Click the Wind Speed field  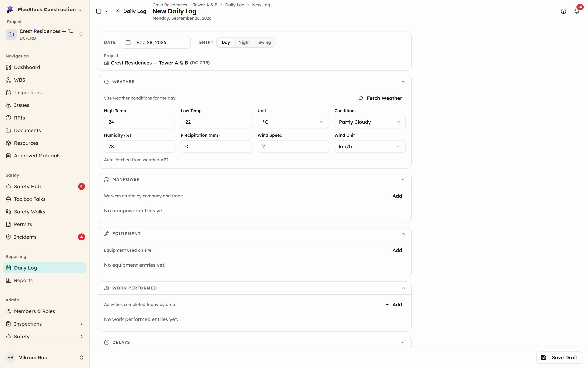click(293, 146)
